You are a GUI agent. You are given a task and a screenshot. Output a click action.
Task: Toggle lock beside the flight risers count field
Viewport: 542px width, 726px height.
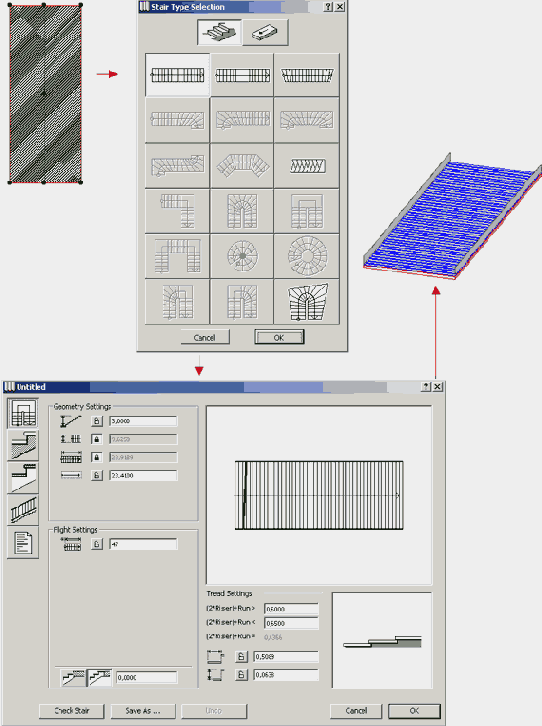96,544
